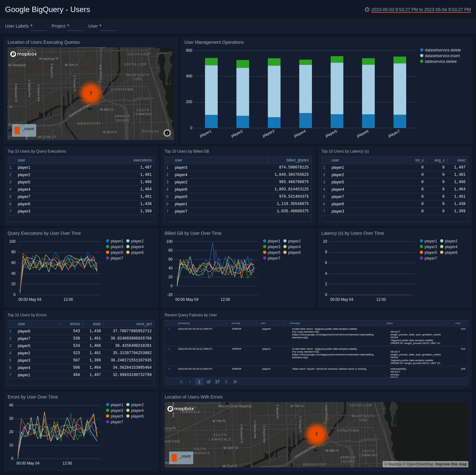This screenshot has height=475, width=476.
Task: Toggle datasetservice.delete legend entry
Action: 440,50
